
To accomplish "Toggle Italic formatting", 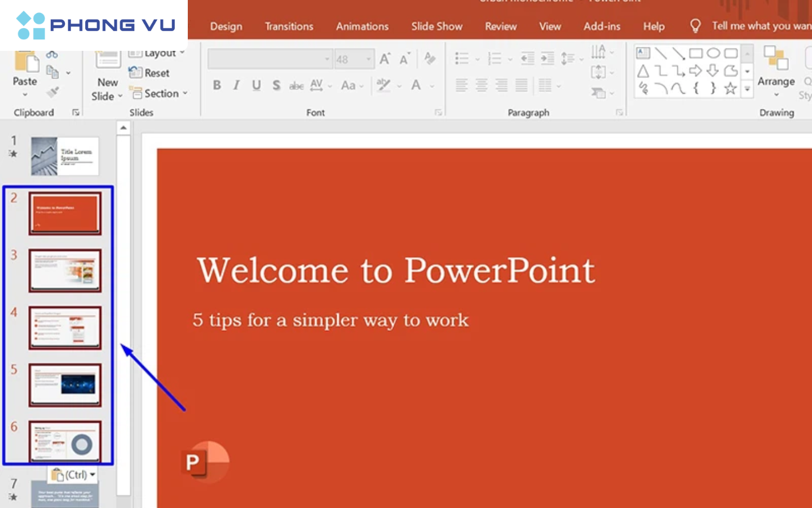I will 236,85.
